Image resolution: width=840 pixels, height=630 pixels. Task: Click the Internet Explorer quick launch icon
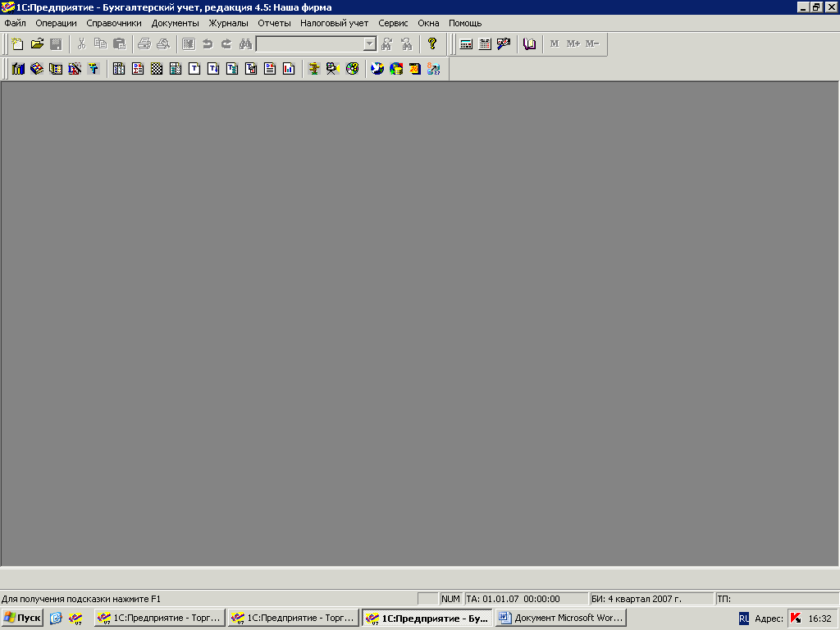(x=56, y=619)
